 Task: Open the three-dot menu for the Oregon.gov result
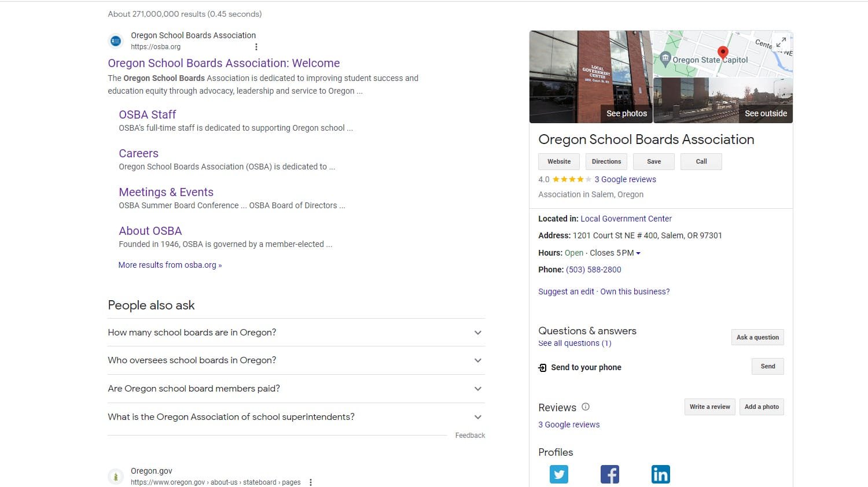(x=311, y=481)
